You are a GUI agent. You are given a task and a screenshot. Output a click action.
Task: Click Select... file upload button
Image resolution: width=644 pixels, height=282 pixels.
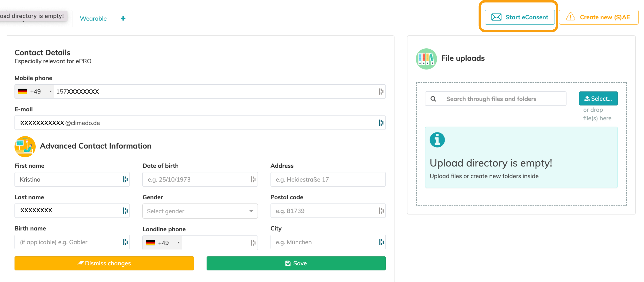click(x=598, y=98)
